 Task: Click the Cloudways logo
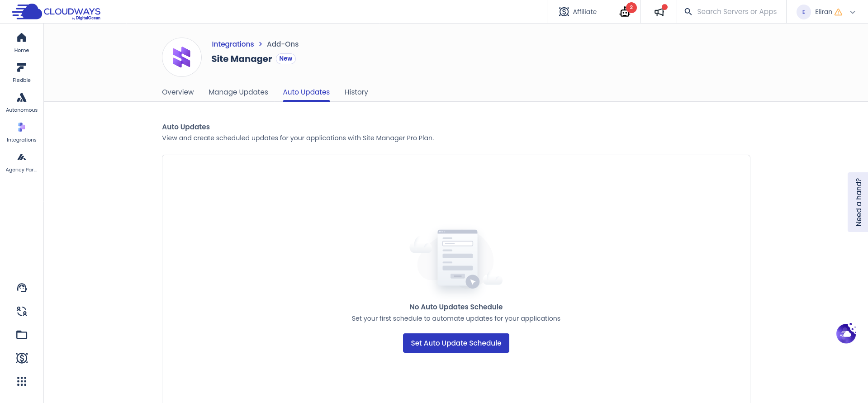[56, 12]
